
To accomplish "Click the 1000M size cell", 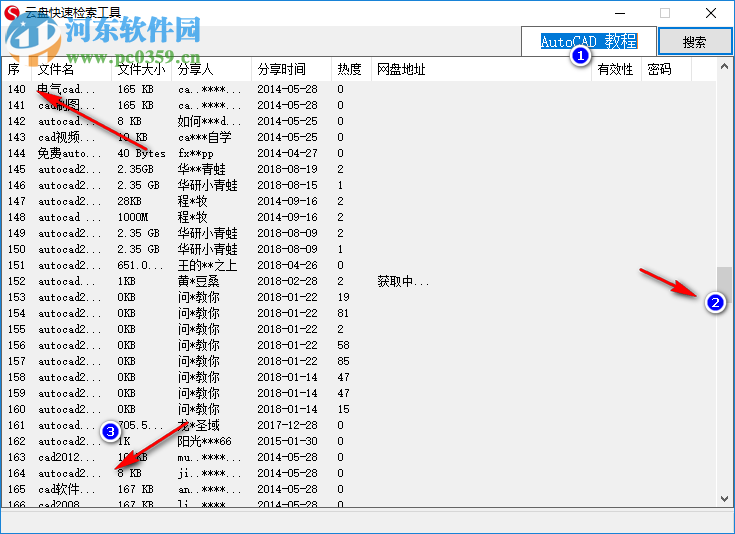I will pyautogui.click(x=133, y=217).
